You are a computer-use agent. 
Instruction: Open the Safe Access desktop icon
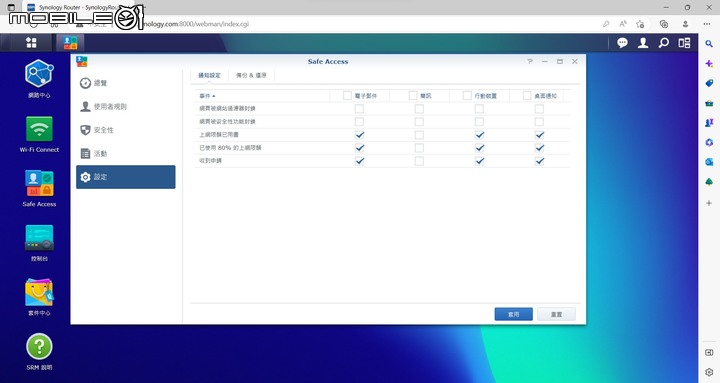point(39,188)
